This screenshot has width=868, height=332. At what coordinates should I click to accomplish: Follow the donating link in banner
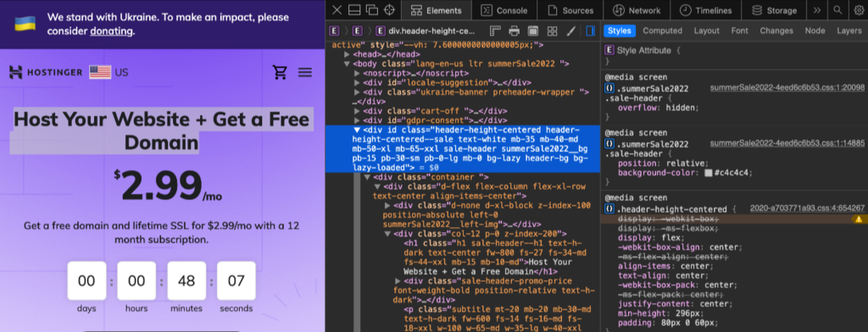[111, 31]
